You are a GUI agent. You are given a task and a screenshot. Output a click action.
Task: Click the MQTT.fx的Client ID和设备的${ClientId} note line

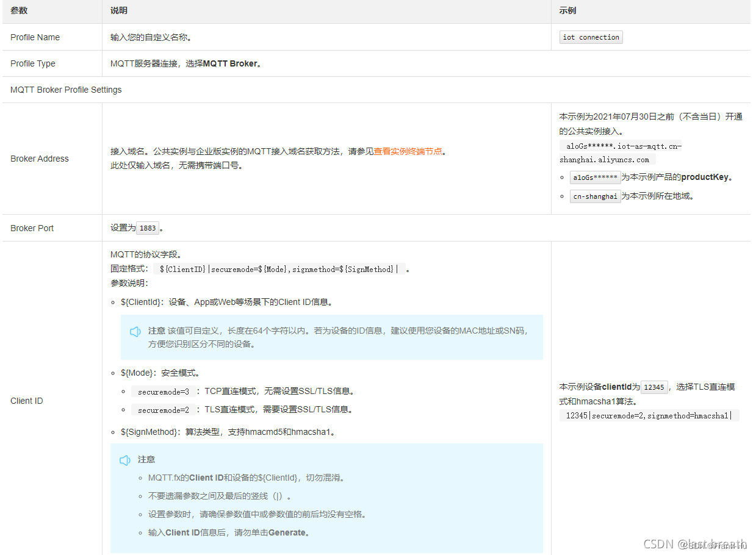pyautogui.click(x=247, y=478)
